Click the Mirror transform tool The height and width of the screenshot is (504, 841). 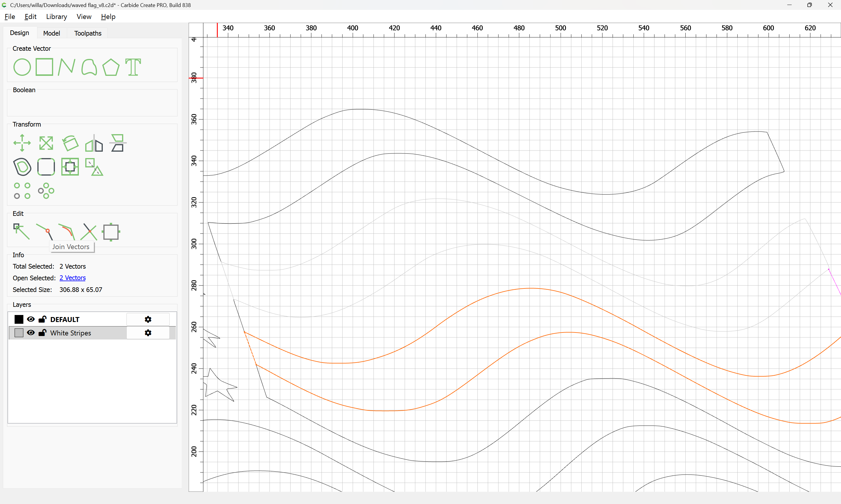[94, 143]
